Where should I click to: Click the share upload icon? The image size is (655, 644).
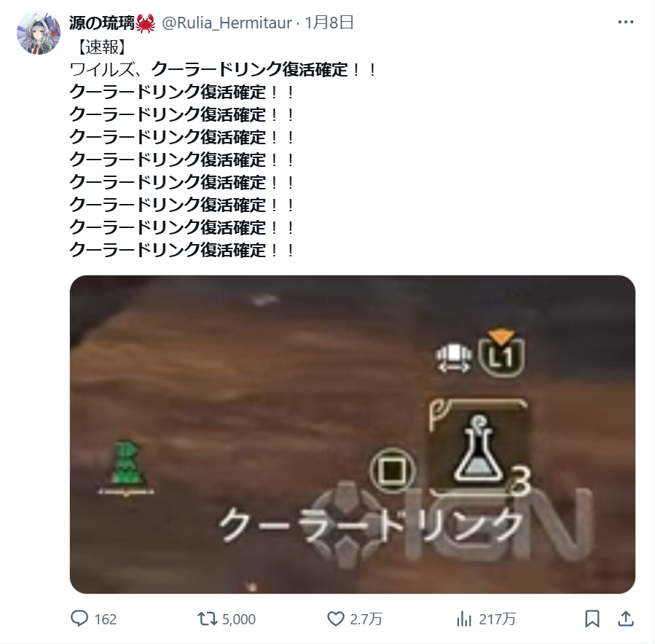click(x=626, y=619)
